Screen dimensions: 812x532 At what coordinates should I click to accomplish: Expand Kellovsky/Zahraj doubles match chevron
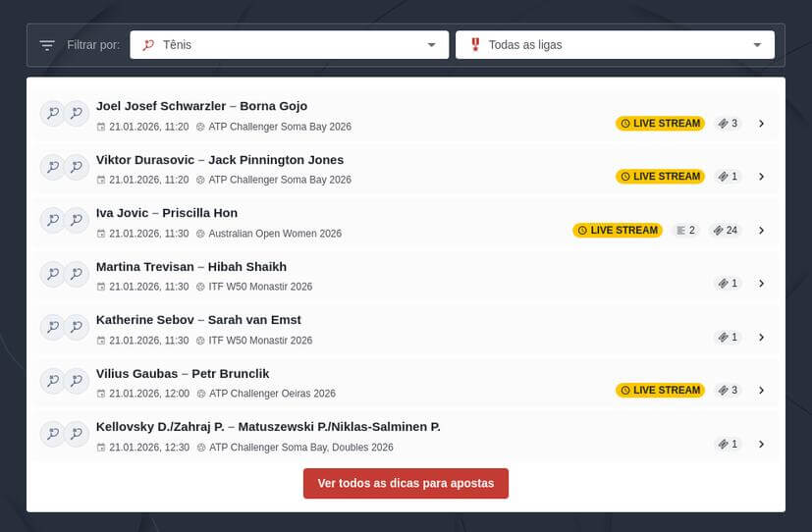point(761,444)
